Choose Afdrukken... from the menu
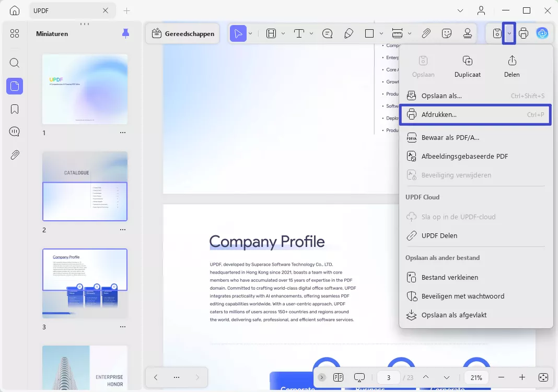Viewport: 558px width, 392px height. (476, 114)
